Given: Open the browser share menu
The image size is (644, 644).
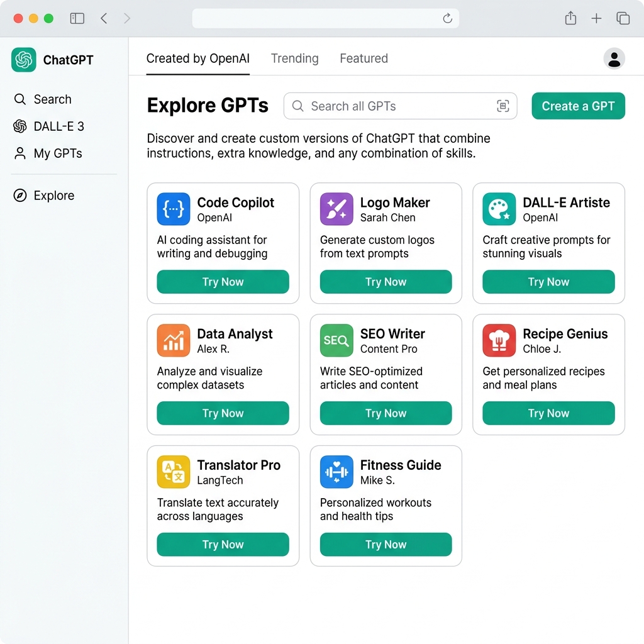Looking at the screenshot, I should point(570,18).
